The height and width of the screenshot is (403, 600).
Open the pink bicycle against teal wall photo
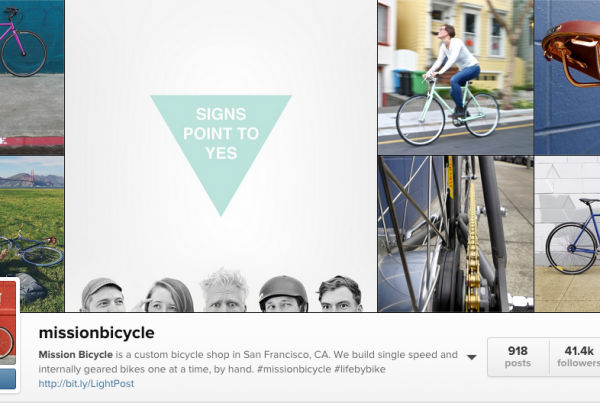pos(32,77)
